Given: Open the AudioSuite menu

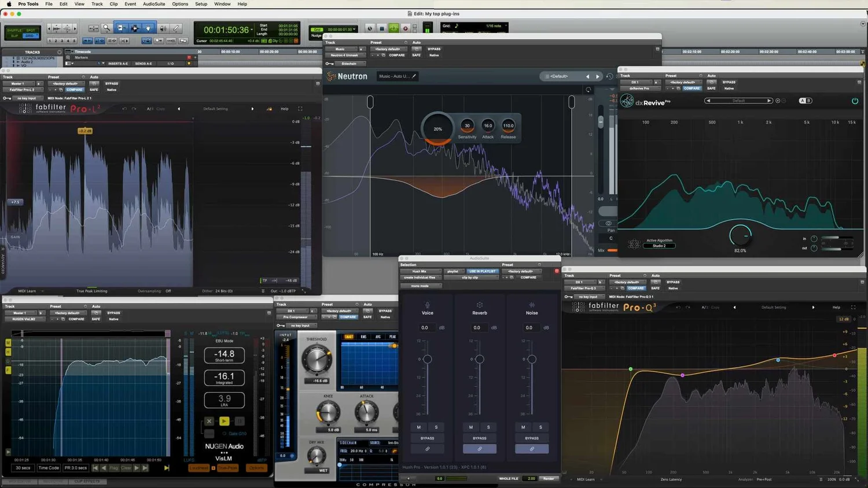Looking at the screenshot, I should click(154, 4).
